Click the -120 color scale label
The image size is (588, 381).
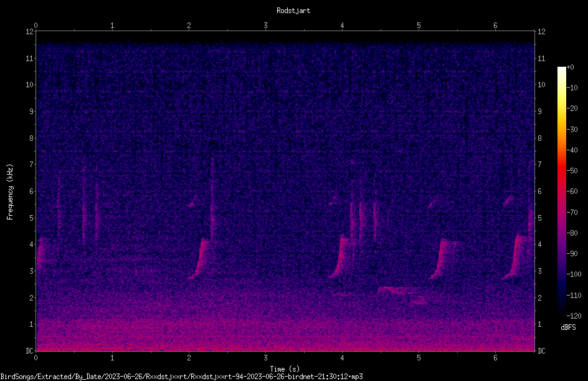(x=574, y=316)
